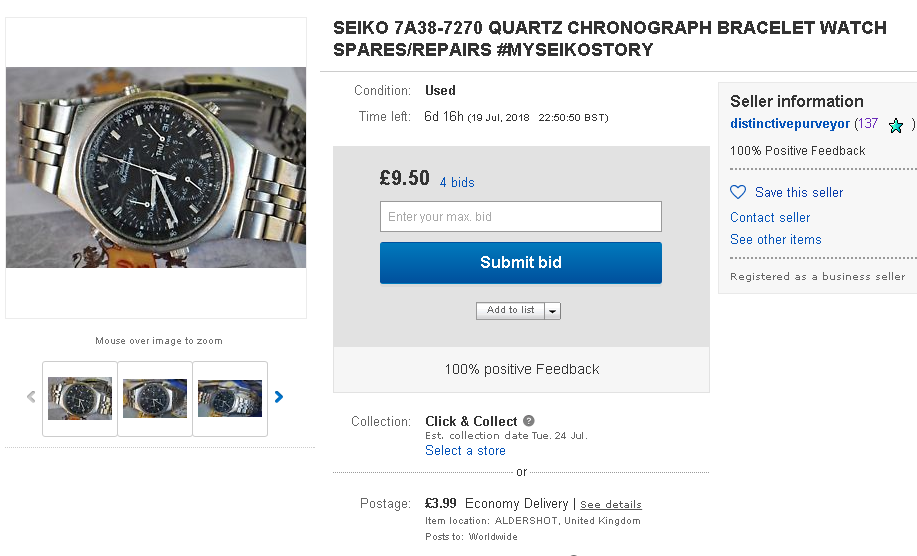This screenshot has height=556, width=917.
Task: Click the next thumbnail arrow
Action: [279, 397]
